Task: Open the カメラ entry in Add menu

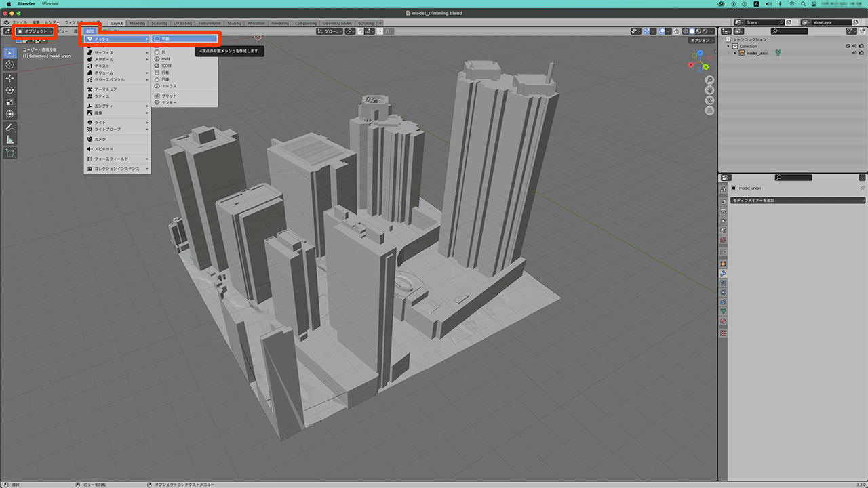Action: (117, 139)
